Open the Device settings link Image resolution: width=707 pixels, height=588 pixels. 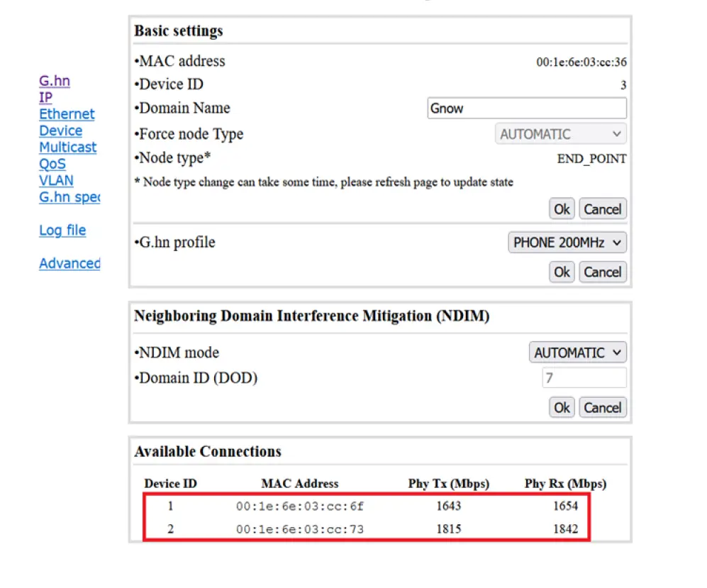coord(61,131)
